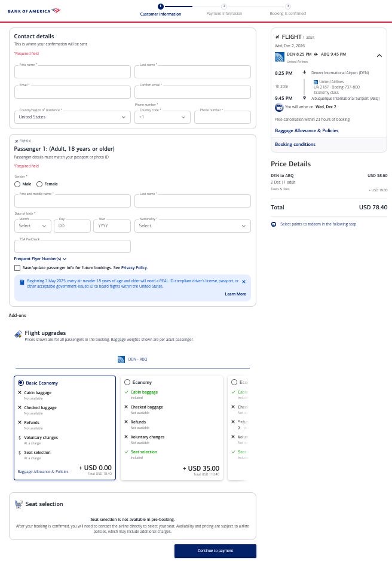The height and width of the screenshot is (561, 392).
Task: Open the Nationality dropdown
Action: tap(192, 225)
